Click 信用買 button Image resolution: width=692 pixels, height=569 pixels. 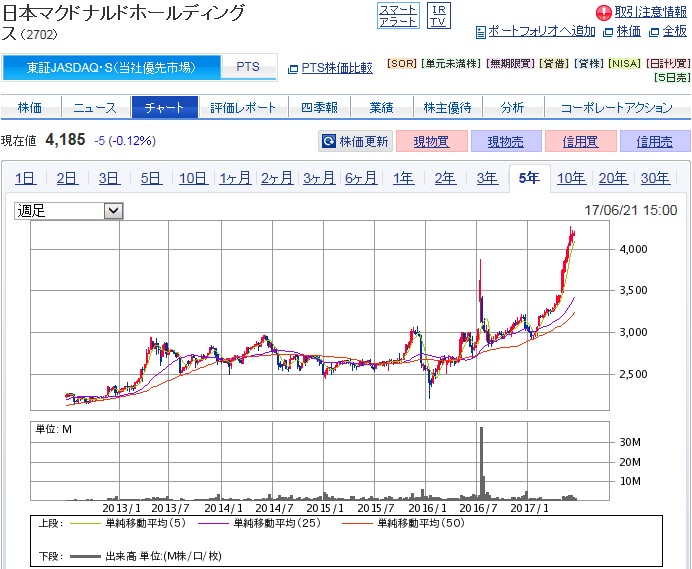580,141
